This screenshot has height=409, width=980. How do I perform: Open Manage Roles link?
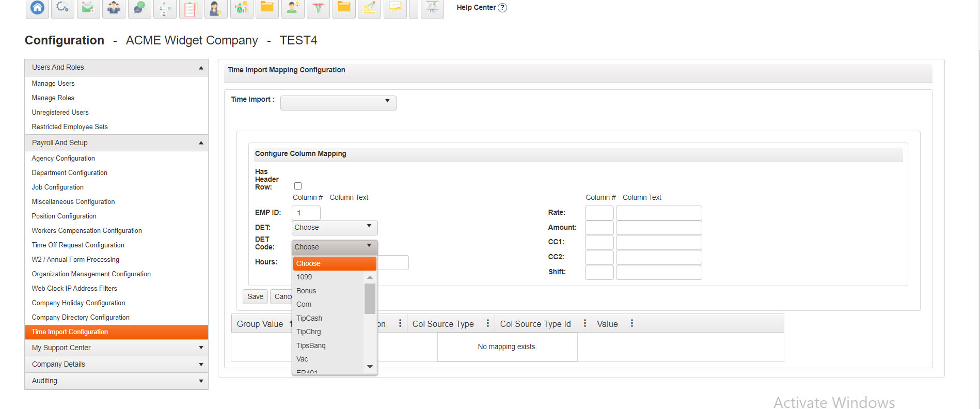(53, 98)
